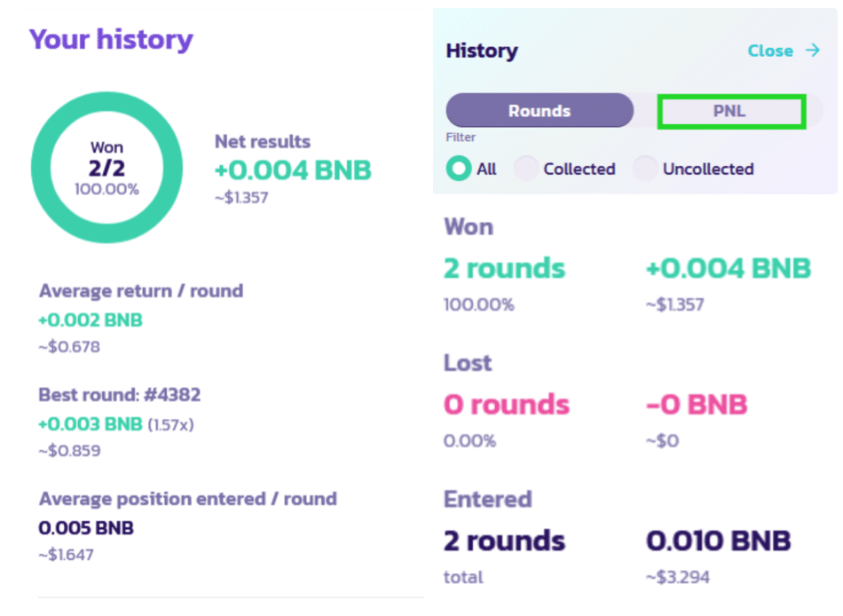Image resolution: width=843 pixels, height=616 pixels.
Task: Close the History panel
Action: click(x=770, y=51)
